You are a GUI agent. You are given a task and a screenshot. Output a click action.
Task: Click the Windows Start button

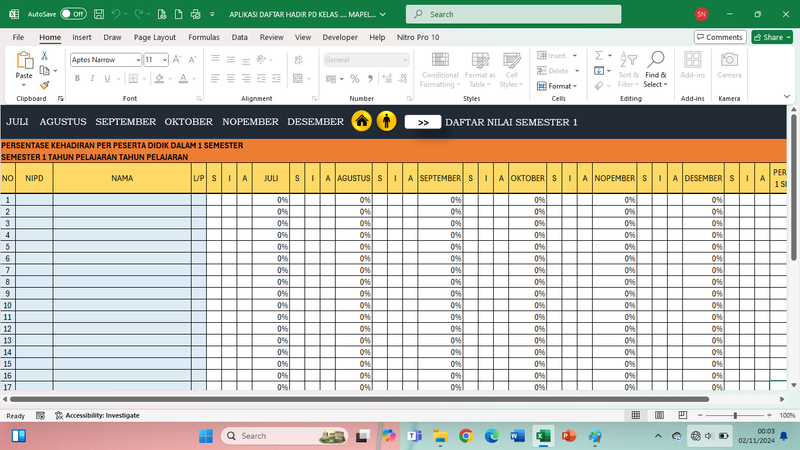pyautogui.click(x=206, y=436)
